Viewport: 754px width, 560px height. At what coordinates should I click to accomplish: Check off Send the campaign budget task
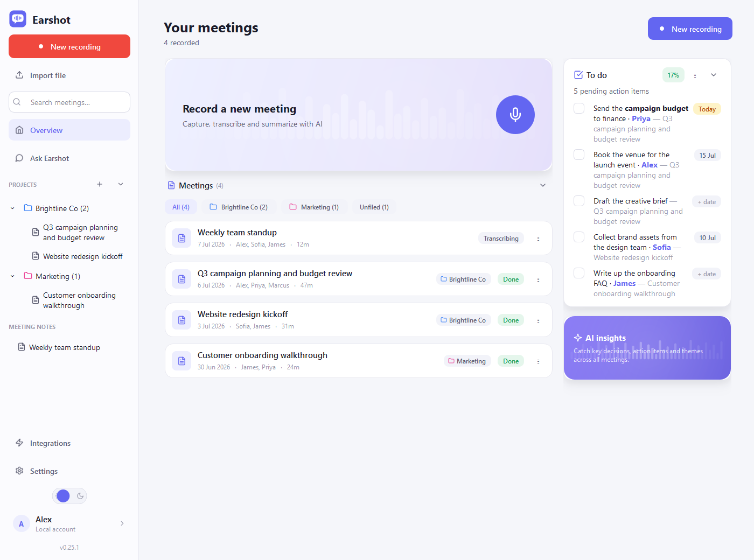pos(579,108)
